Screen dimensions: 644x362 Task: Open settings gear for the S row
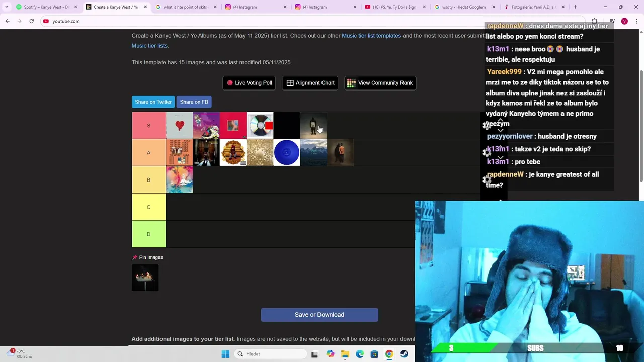click(487, 125)
